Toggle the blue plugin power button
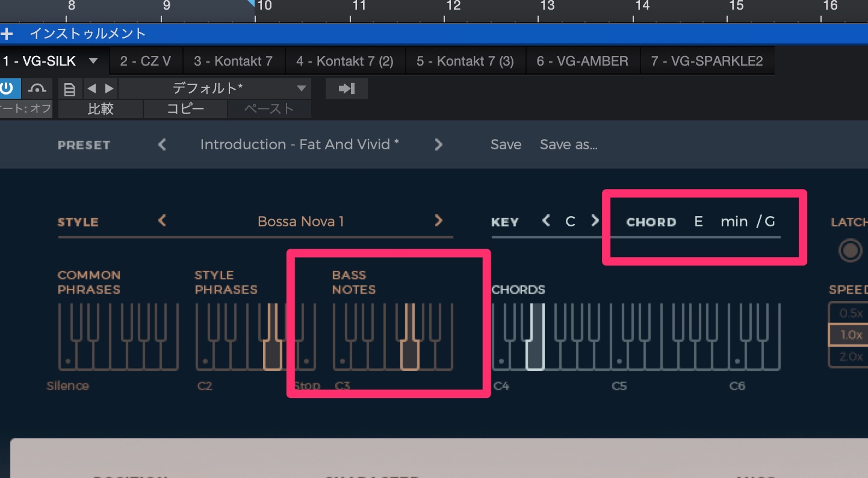Screen dimensions: 868x478 point(7,88)
